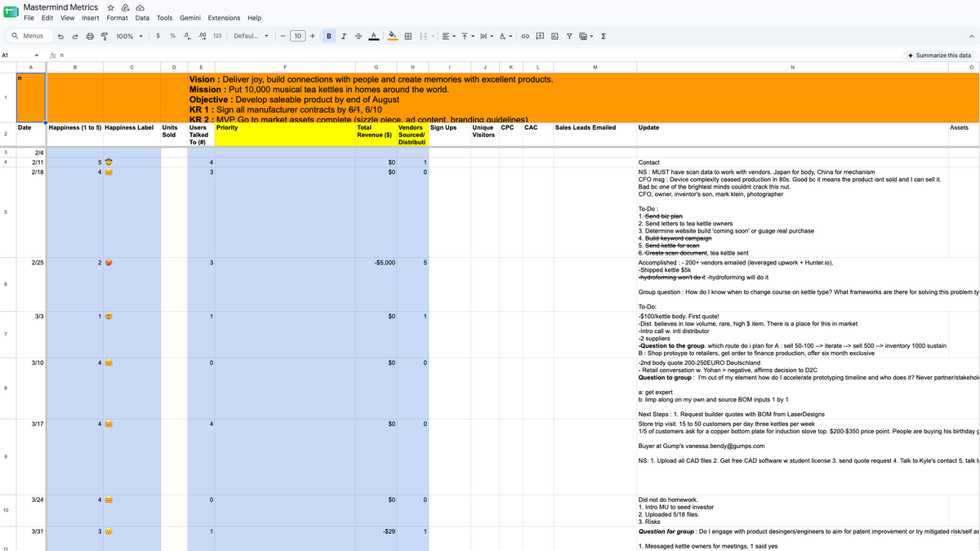Select the Paint format tool
Image resolution: width=980 pixels, height=551 pixels.
(105, 36)
